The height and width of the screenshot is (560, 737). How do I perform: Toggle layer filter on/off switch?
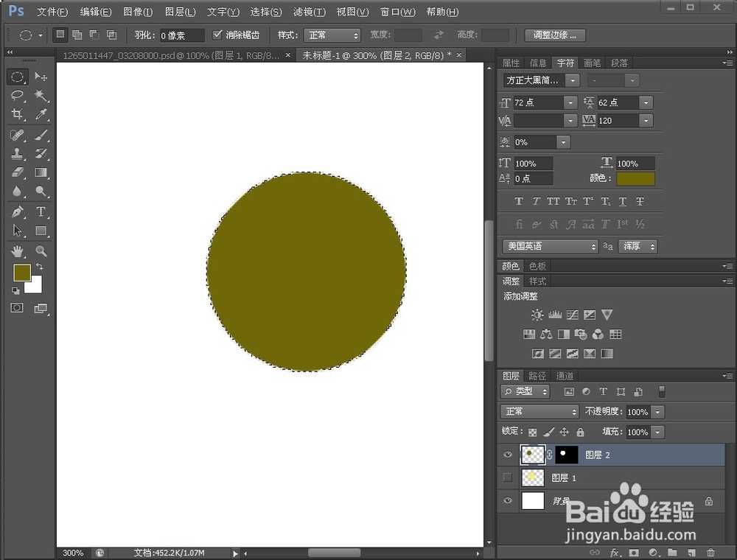662,391
